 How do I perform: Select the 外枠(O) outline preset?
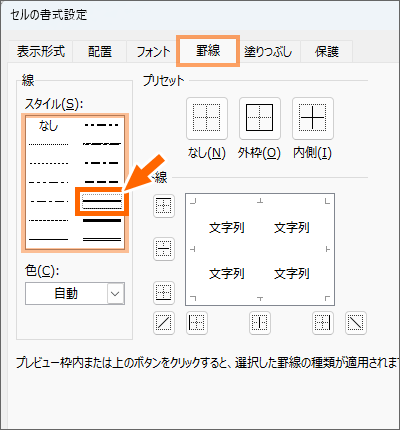[x=260, y=118]
